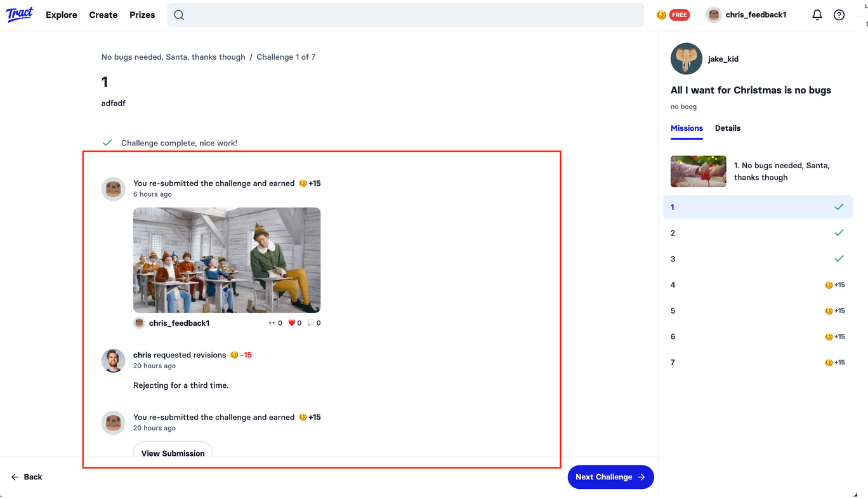Screen dimensions: 868x499
Task: Click the '1. No bugs needed, Santa' mission title
Action: (782, 171)
